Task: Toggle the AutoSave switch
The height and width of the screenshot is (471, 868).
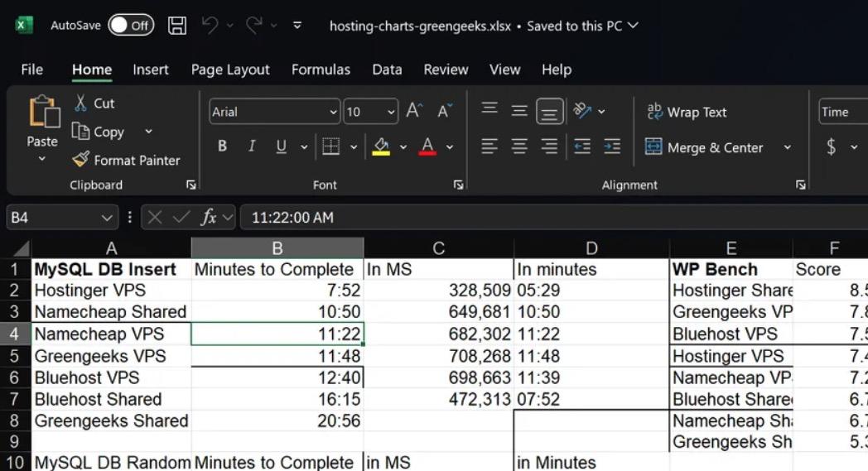Action: pos(131,26)
